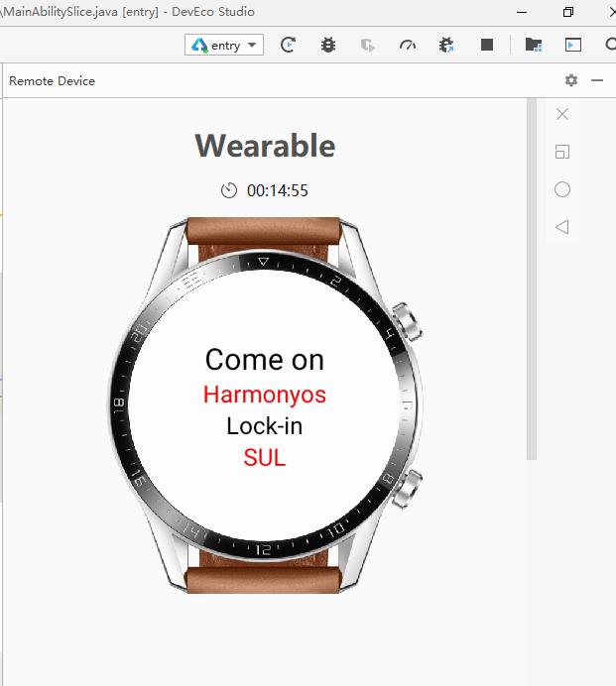Viewport: 616px width, 686px height.
Task: Click the Run with coverage icon
Action: pos(368,45)
